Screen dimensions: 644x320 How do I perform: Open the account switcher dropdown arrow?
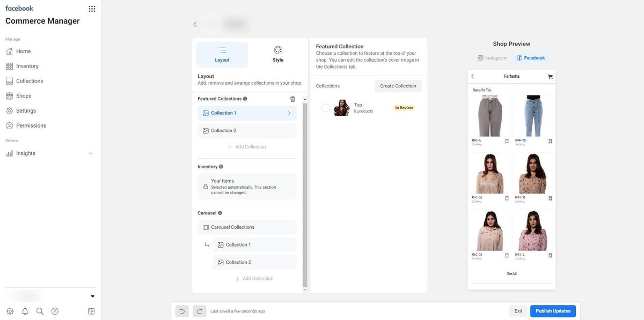pos(92,296)
